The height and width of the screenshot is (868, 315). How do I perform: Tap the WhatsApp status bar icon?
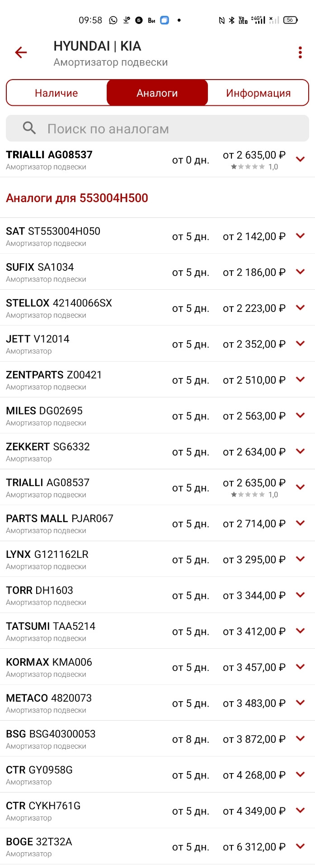[x=113, y=20]
